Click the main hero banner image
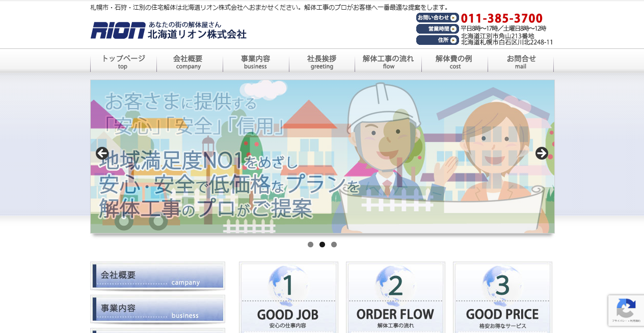644x333 pixels. point(322,156)
